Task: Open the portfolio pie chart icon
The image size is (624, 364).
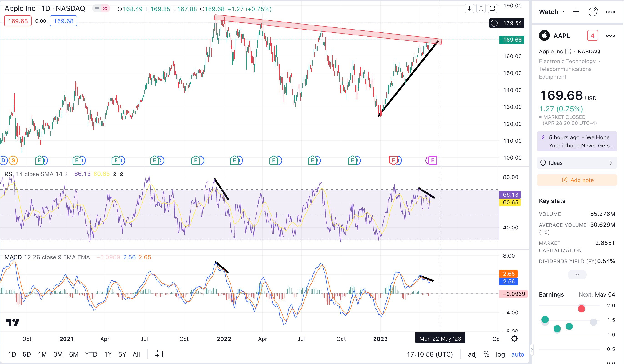Action: click(x=593, y=12)
